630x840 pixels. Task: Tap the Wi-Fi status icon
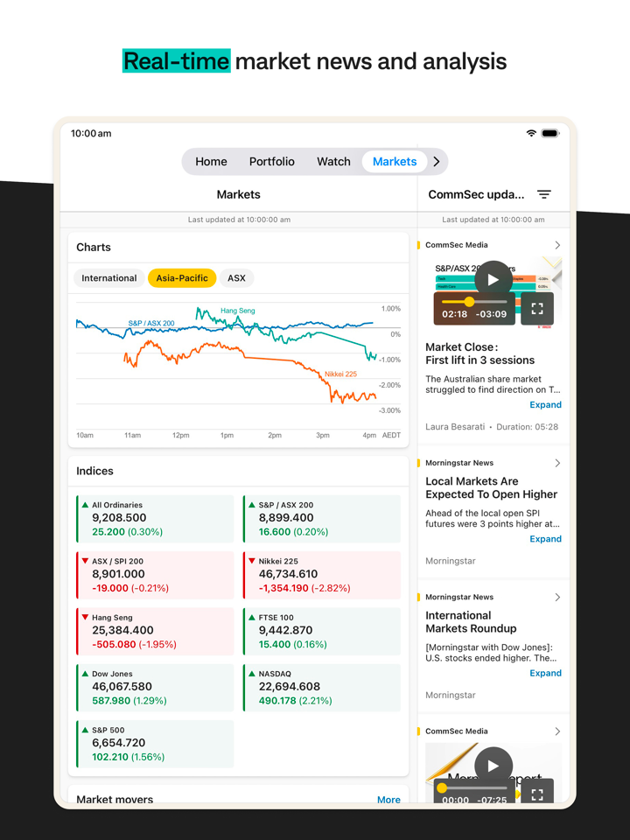(531, 133)
